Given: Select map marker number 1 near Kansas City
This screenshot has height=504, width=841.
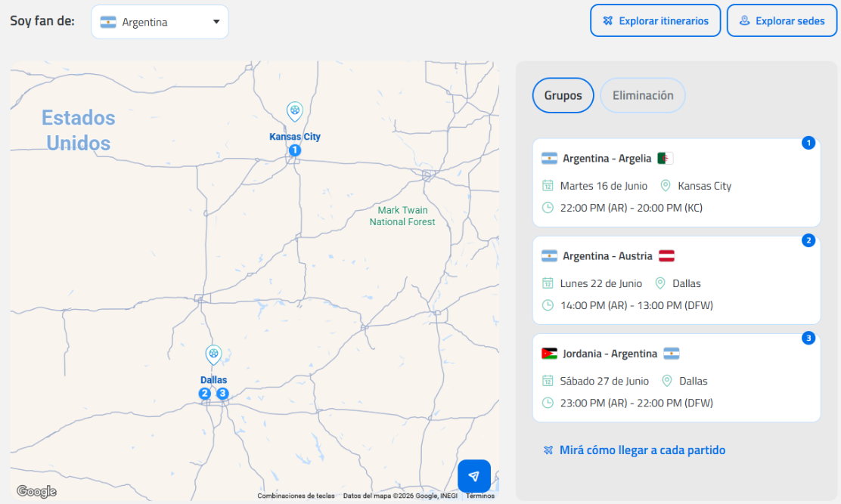Looking at the screenshot, I should 295,150.
